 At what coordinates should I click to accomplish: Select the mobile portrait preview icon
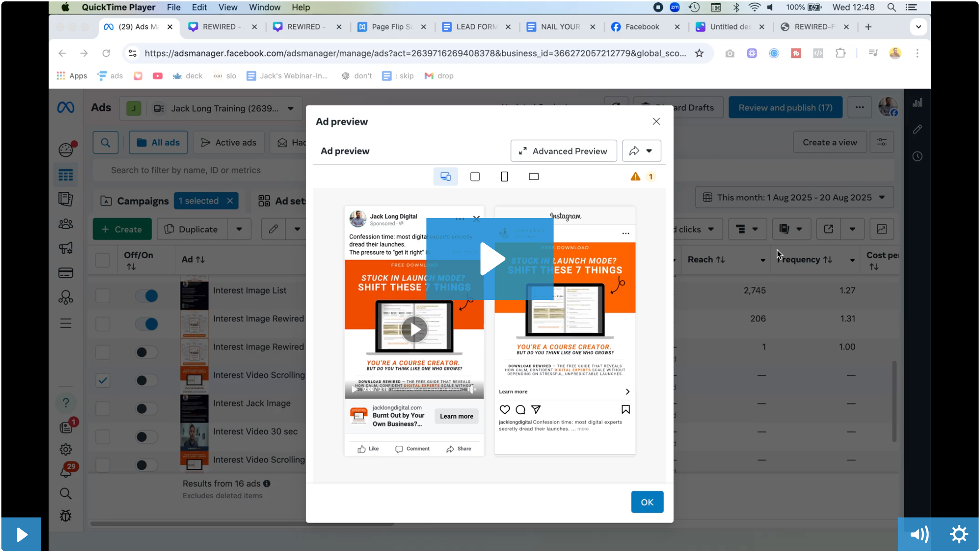point(504,176)
